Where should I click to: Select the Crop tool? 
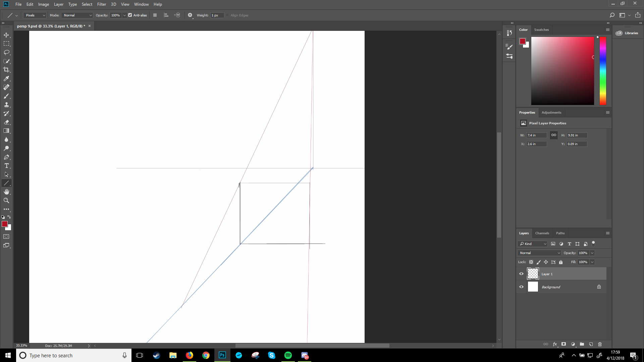6,70
